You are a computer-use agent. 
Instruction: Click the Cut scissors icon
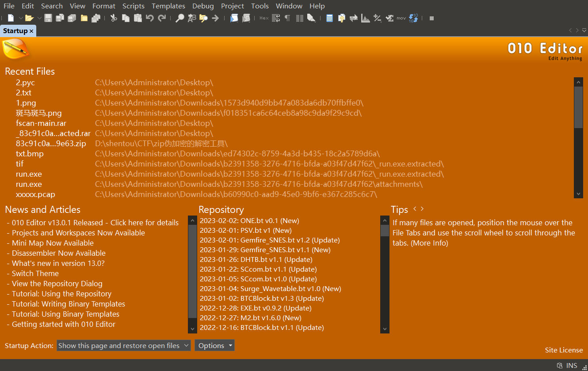tap(114, 18)
